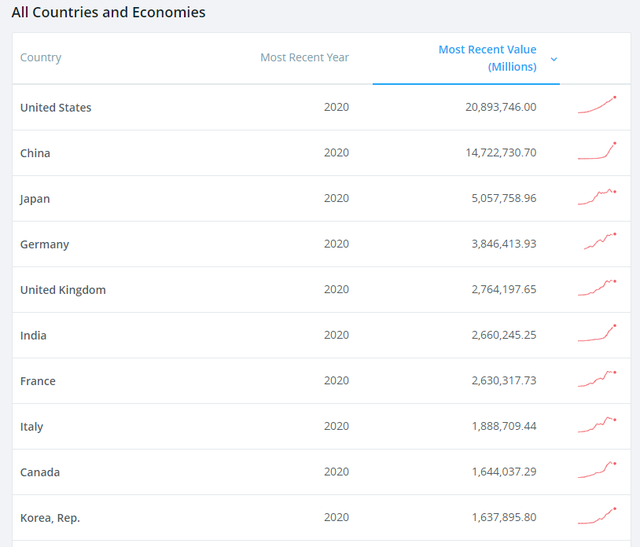
Task: Click Japan's sparkline graph
Action: pos(597,197)
